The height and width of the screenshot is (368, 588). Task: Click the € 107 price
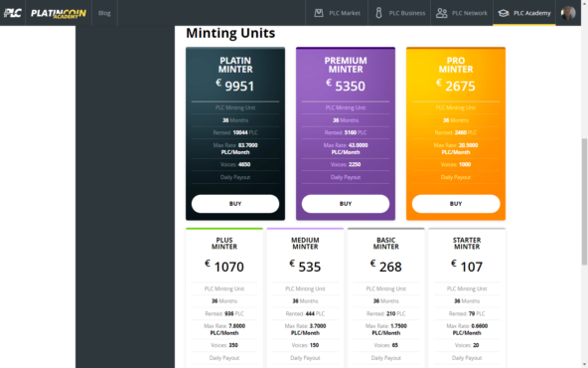coord(467,267)
